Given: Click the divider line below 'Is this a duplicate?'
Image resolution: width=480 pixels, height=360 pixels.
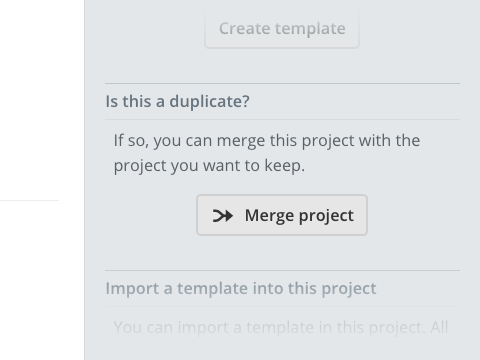Looking at the screenshot, I should [x=282, y=119].
